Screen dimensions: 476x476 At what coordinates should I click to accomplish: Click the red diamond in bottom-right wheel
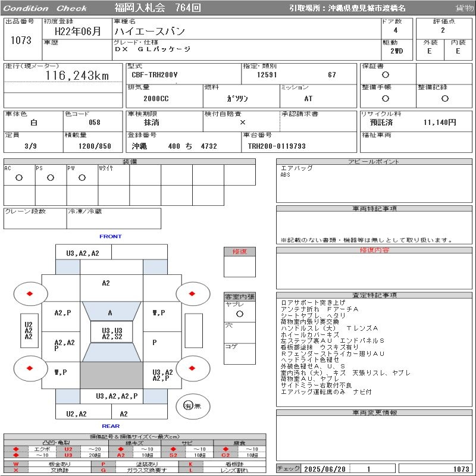192,368
